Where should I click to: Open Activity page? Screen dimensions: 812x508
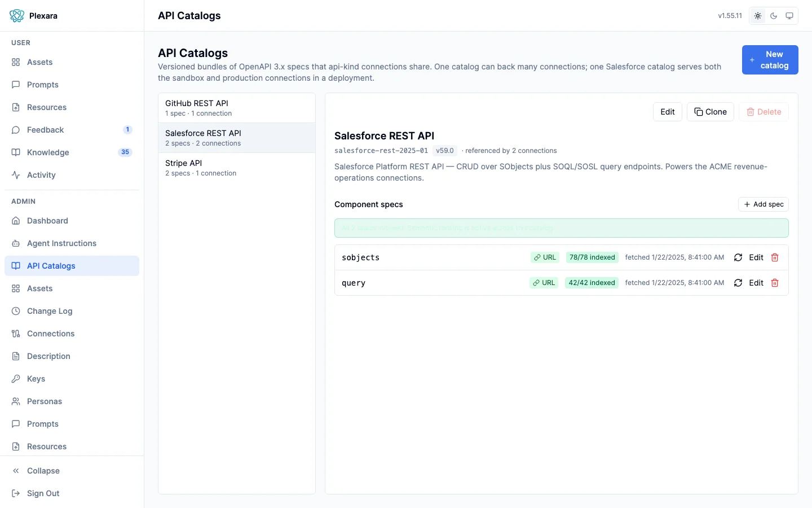72,175
